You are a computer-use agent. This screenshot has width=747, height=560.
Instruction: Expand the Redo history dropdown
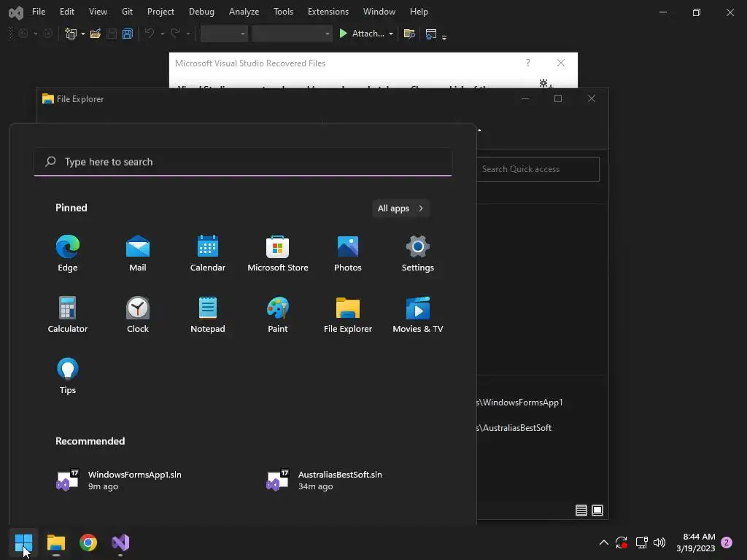pyautogui.click(x=188, y=34)
